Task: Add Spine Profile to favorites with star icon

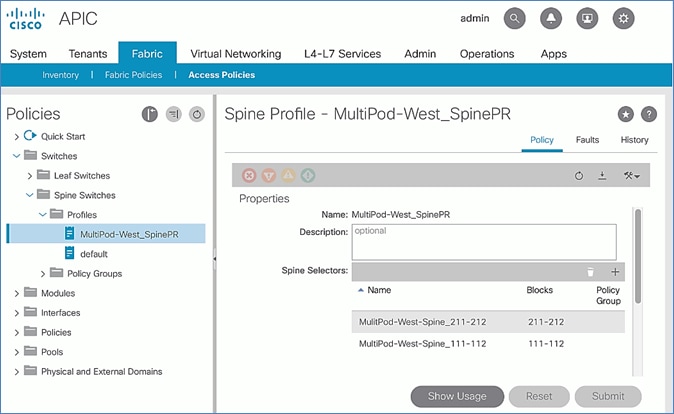Action: point(626,114)
